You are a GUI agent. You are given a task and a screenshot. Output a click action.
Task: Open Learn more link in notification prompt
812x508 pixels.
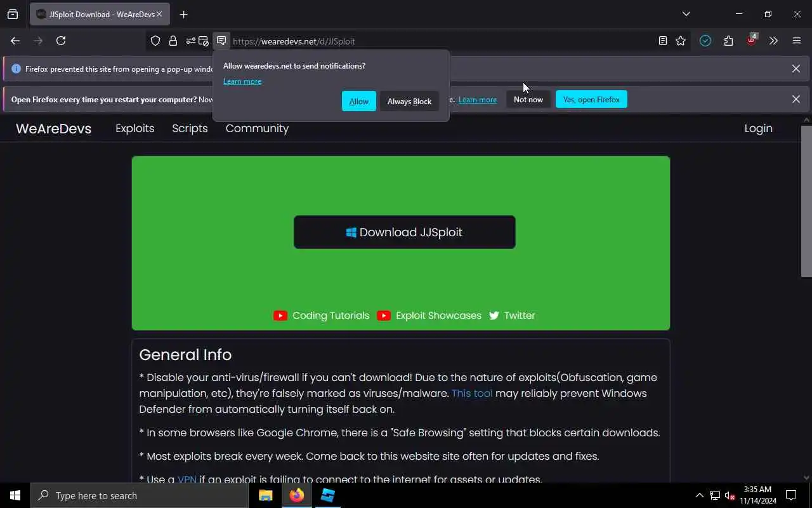(242, 81)
